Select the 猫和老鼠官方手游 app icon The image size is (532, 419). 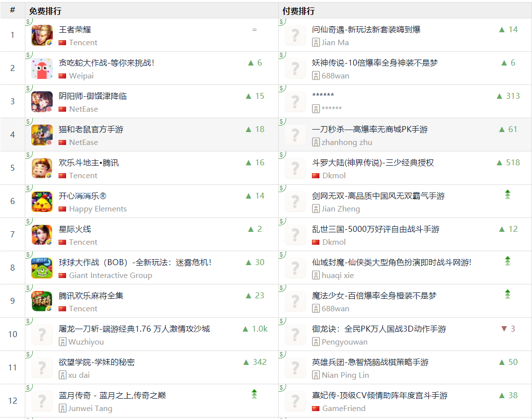click(42, 135)
